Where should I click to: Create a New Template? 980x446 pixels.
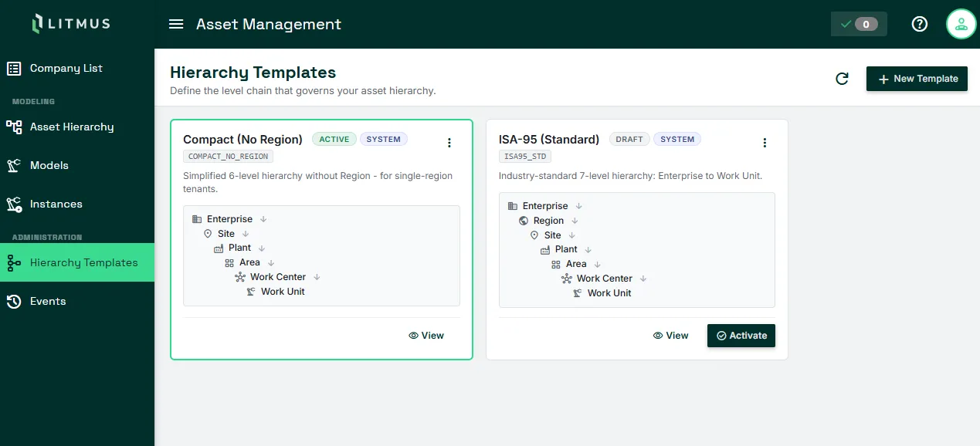[x=917, y=79]
